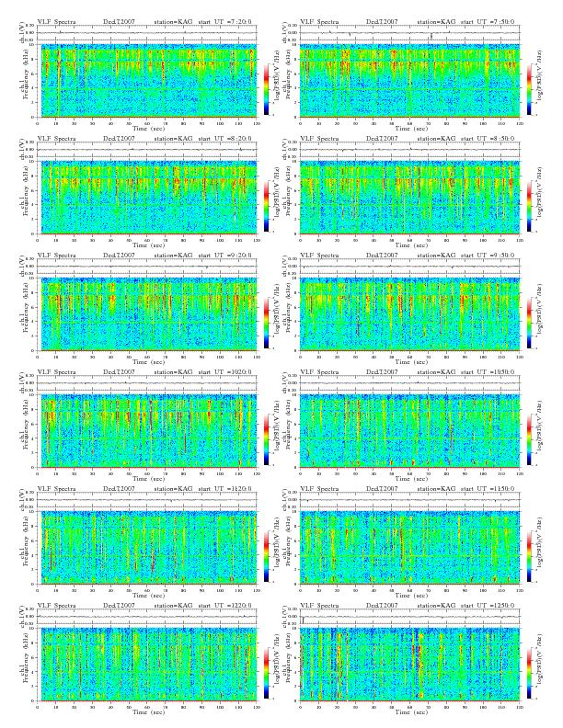Click the 'start UT =7:20:0' title text

(225, 22)
